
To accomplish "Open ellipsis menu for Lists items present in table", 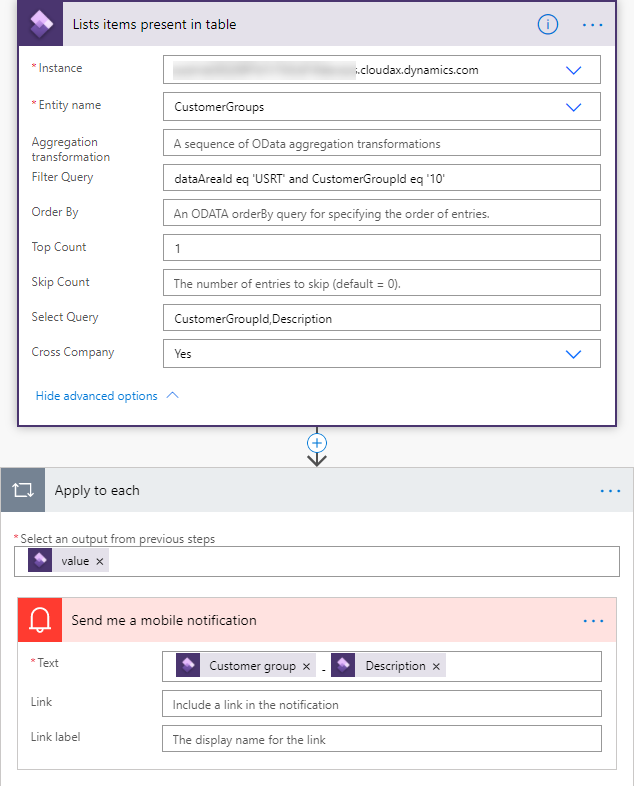I will coord(592,25).
